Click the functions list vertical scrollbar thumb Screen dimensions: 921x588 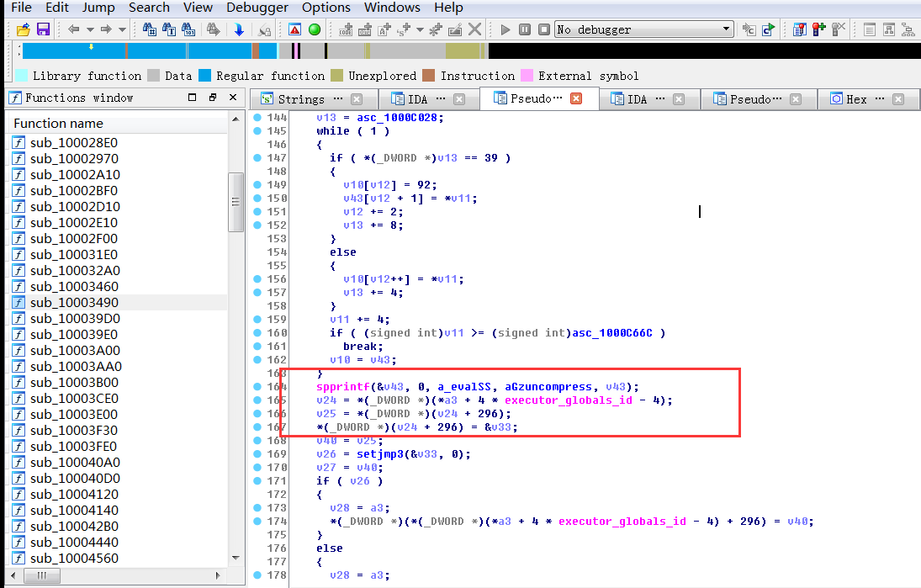tap(236, 202)
